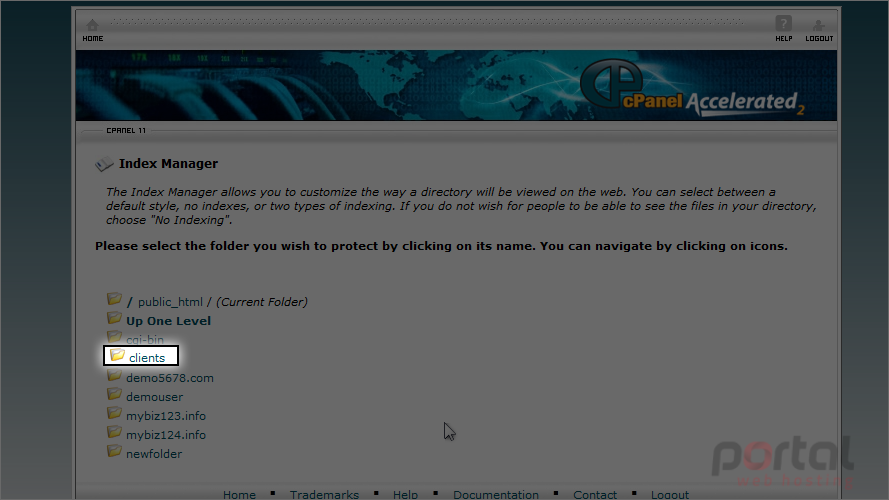The image size is (889, 500).
Task: Click the newfolder folder icon
Action: point(115,451)
